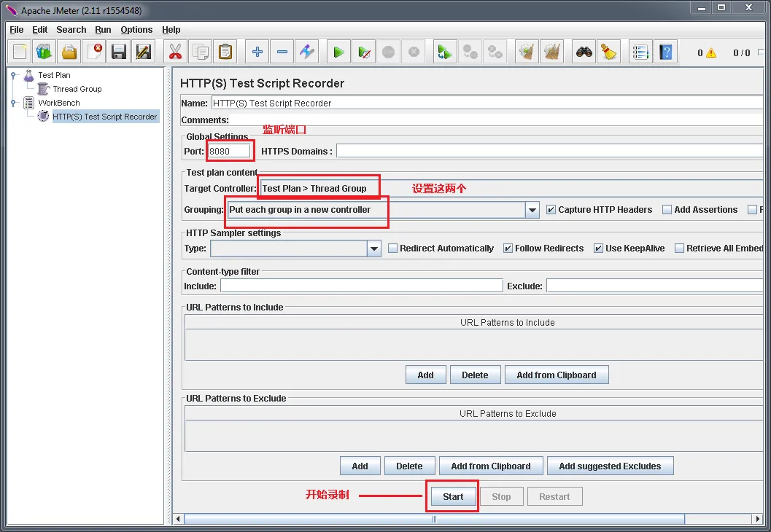
Task: Open the Options menu
Action: (136, 30)
